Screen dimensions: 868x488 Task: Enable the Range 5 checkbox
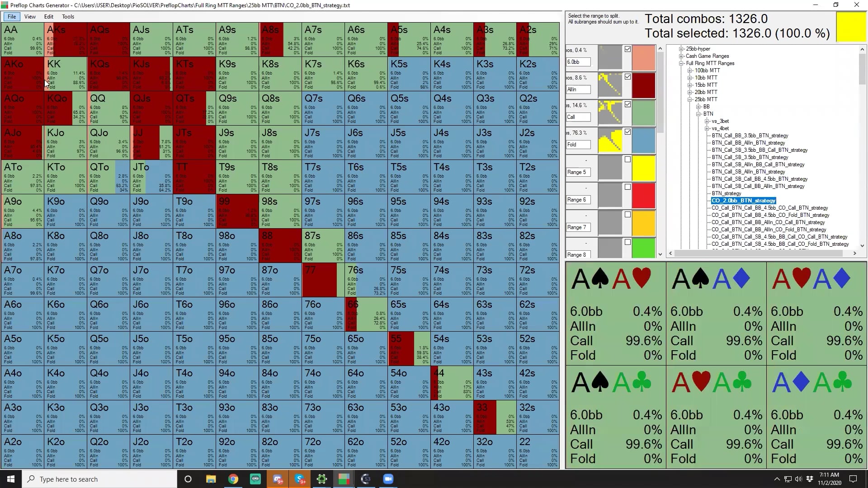click(x=627, y=160)
